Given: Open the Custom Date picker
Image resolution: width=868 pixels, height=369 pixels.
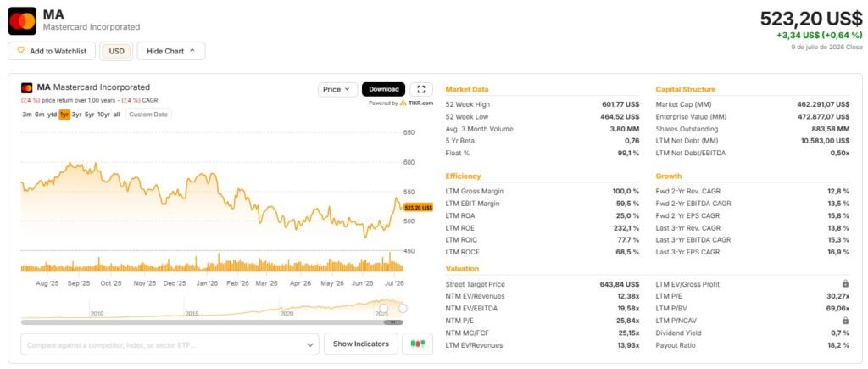Looking at the screenshot, I should [x=148, y=115].
